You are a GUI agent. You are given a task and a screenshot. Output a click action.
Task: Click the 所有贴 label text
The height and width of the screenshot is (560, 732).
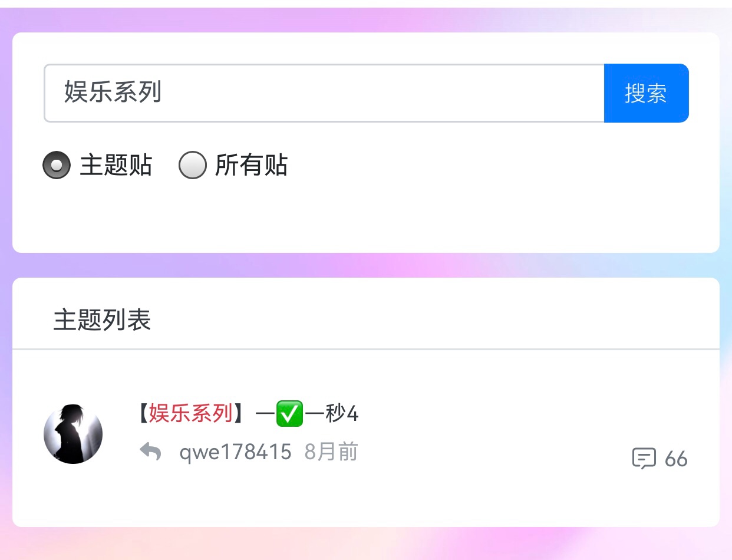[251, 165]
